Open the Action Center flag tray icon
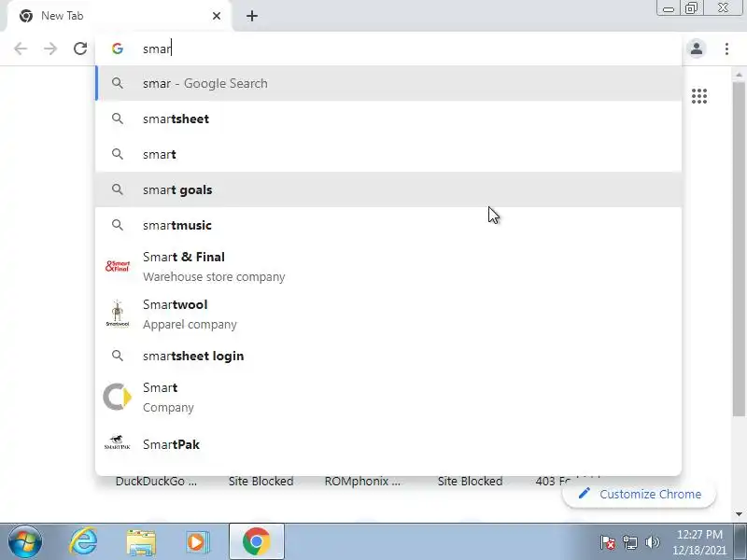Screen dimensions: 747x560 tap(608, 542)
